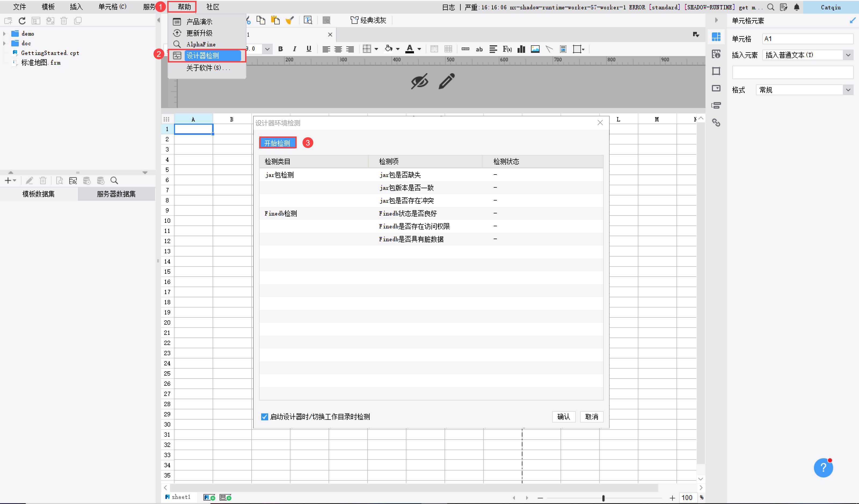Select 更新升级 in the help menu
This screenshot has width=859, height=504.
point(199,33)
